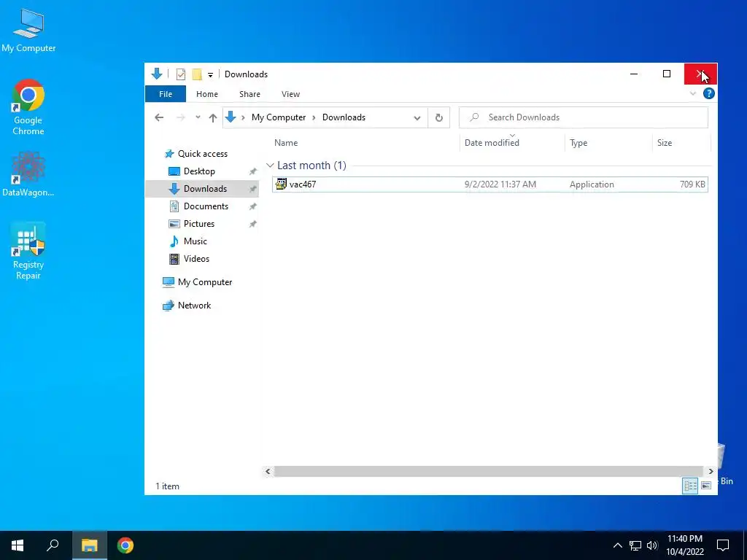This screenshot has height=560, width=747.
Task: Click My Computer in address bar
Action: [x=279, y=117]
